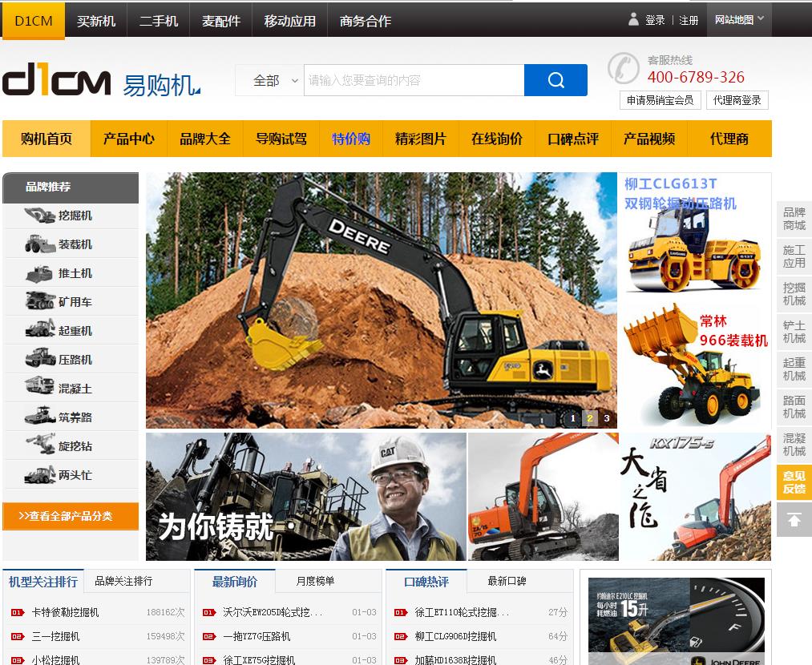Open the 产品视频 nav item
This screenshot has width=812, height=665.
(648, 139)
